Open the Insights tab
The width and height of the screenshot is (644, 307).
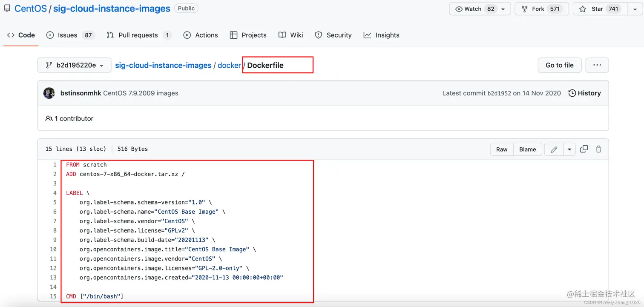tap(382, 35)
